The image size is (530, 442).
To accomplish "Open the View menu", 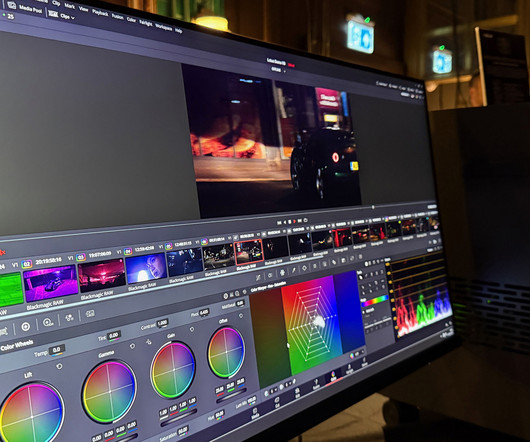I will [x=83, y=9].
